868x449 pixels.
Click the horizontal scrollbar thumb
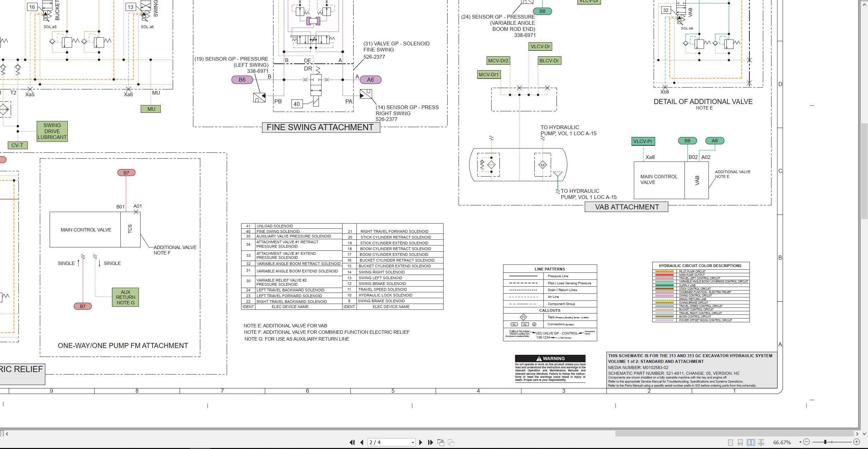(x=734, y=433)
